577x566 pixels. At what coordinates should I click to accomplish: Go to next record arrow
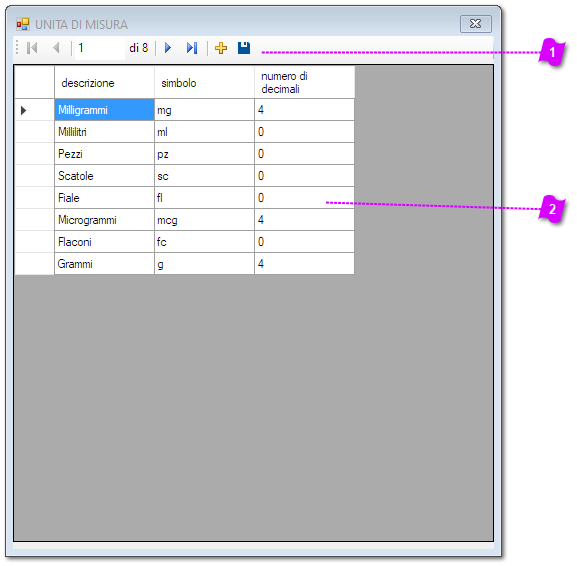(x=168, y=48)
